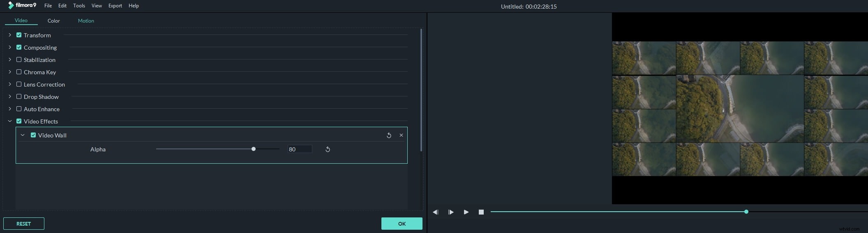Click the Filmora9 logo icon

11,5
